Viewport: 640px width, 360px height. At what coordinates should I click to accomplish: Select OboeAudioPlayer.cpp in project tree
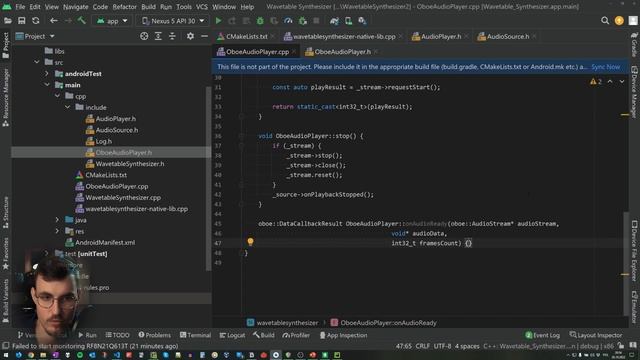point(117,186)
